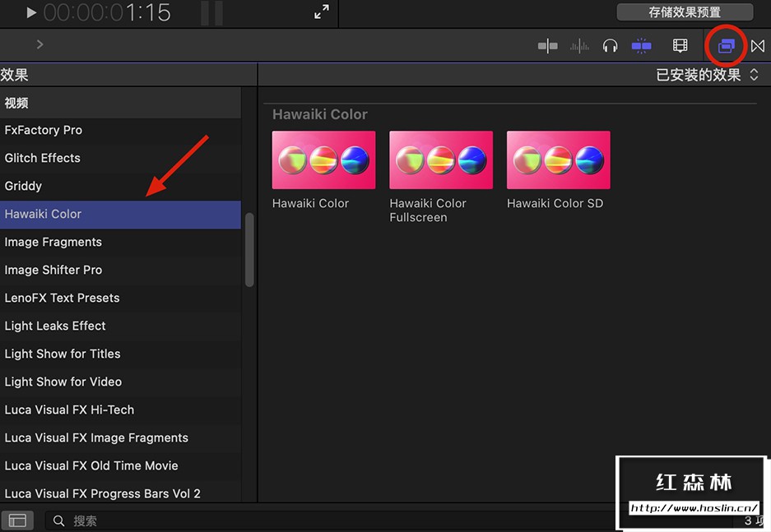
Task: Toggle snapping icon in timeline toolbar
Action: click(641, 46)
